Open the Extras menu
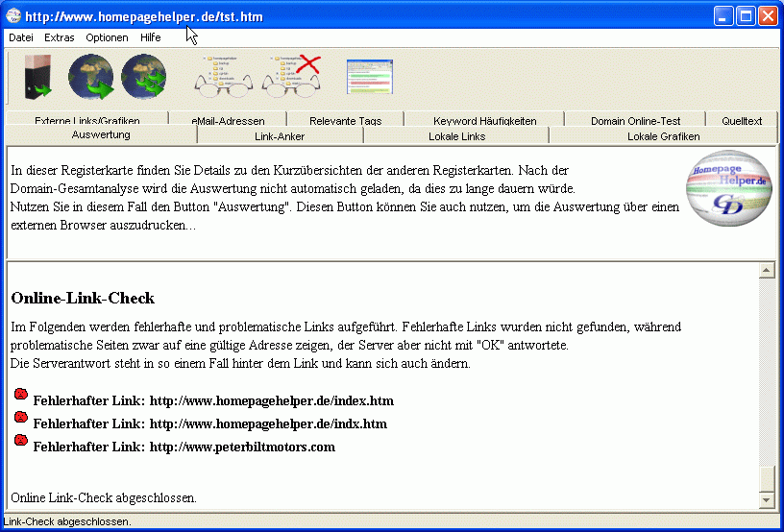Image resolution: width=784 pixels, height=532 pixels. tap(59, 37)
